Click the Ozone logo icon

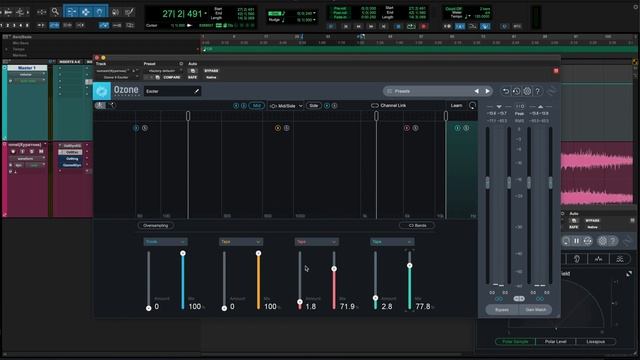coord(102,91)
